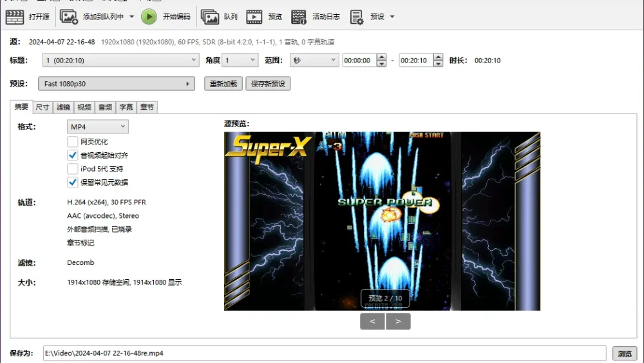Click the 预设 document gear icon
The image size is (644, 363).
(x=357, y=17)
